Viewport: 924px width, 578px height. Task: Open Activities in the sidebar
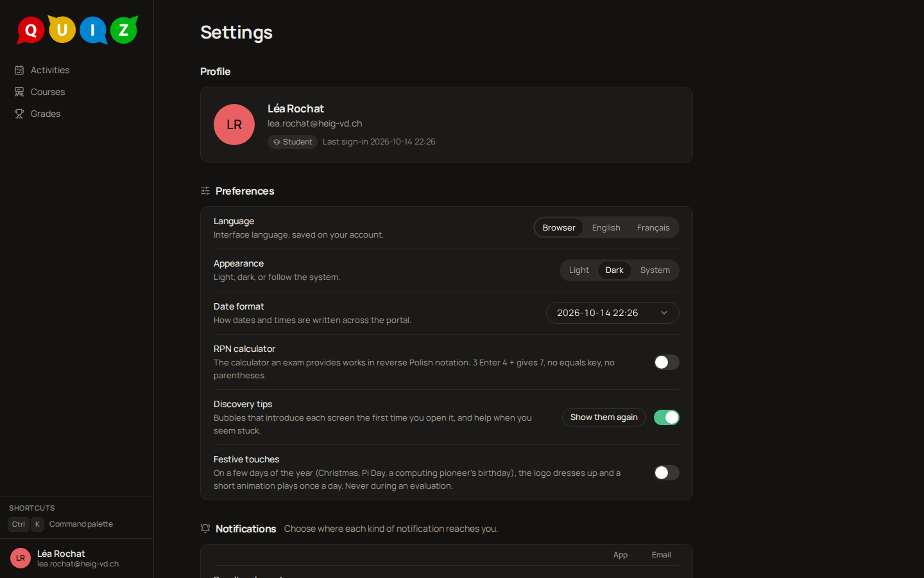(77, 70)
